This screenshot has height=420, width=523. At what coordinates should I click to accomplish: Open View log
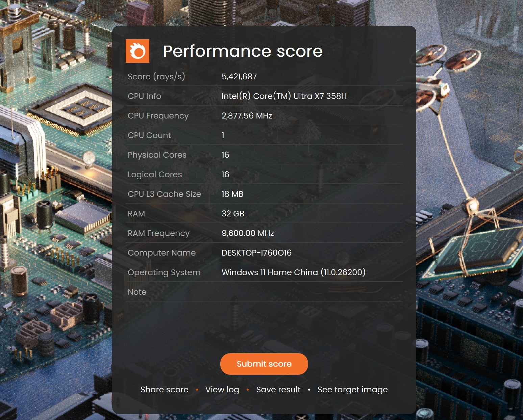[x=222, y=389]
